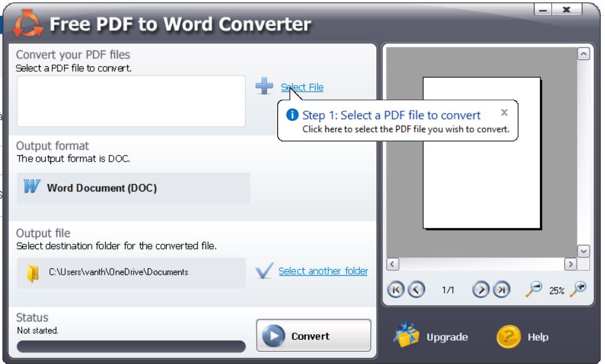This screenshot has height=364, width=605.
Task: Click the 1/1 page indicator
Action: [448, 290]
